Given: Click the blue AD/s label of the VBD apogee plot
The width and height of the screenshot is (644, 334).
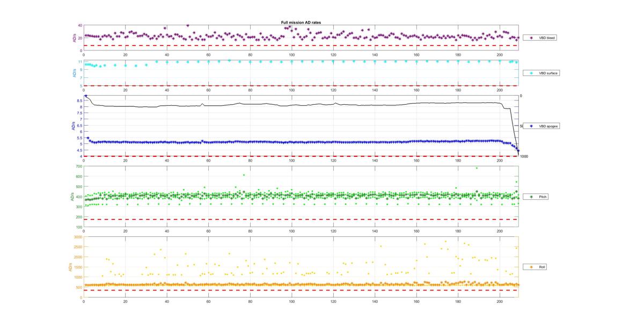Looking at the screenshot, I should [74, 126].
